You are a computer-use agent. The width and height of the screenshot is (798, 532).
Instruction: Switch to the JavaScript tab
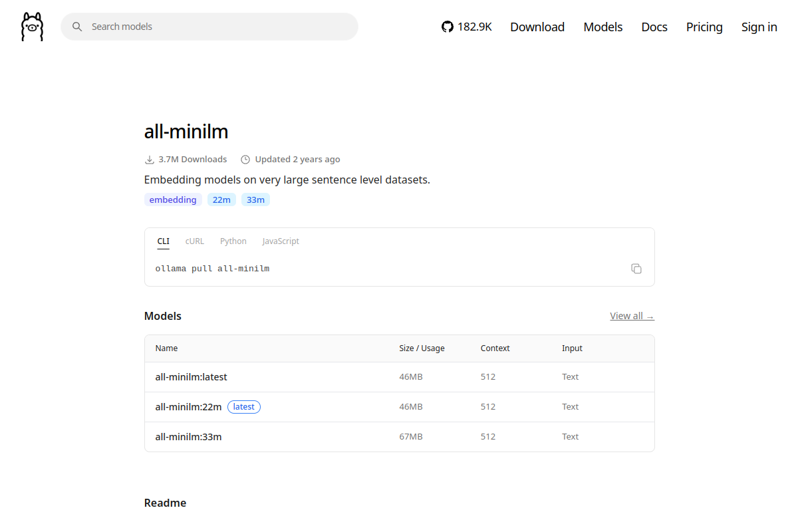pyautogui.click(x=281, y=241)
